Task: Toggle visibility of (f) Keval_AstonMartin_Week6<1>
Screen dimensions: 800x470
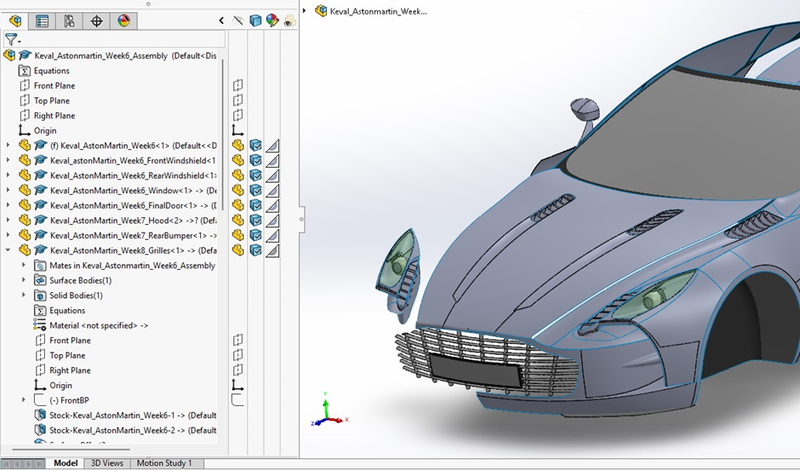Action: 238,145
